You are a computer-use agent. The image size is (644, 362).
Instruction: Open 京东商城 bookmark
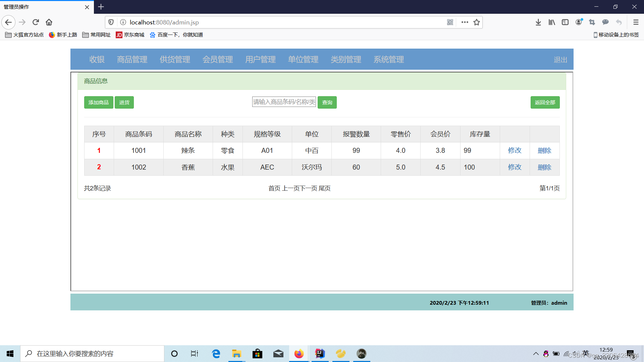pyautogui.click(x=130, y=35)
